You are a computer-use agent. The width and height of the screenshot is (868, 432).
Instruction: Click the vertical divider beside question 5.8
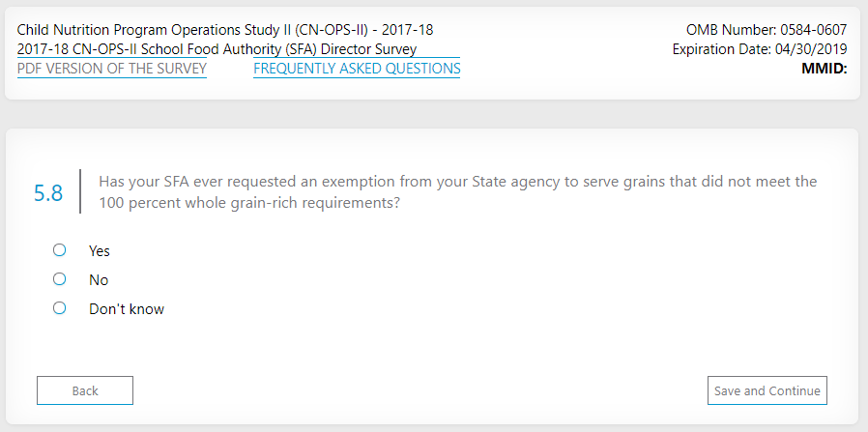tap(79, 192)
